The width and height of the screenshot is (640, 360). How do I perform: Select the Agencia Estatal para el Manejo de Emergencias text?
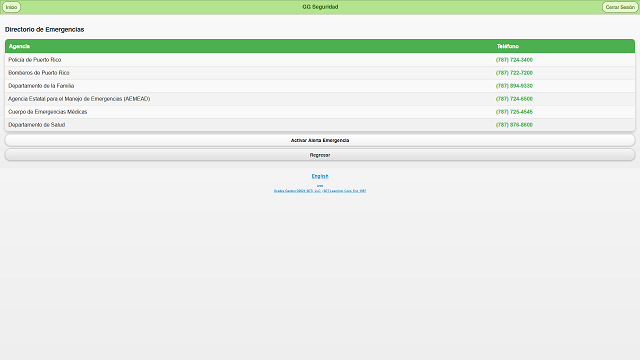coord(79,99)
